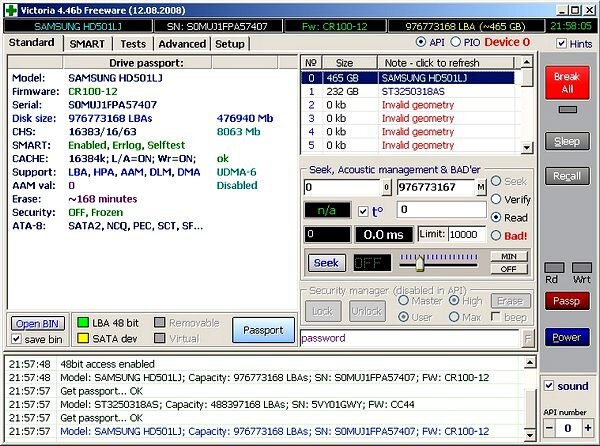Click the password input field
The width and height of the screenshot is (600, 446).
(x=410, y=339)
